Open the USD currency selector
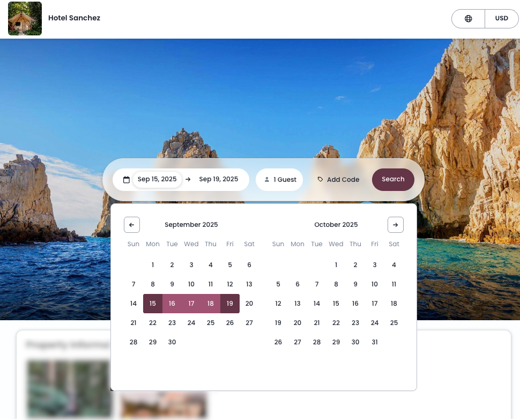This screenshot has height=420, width=520. click(501, 19)
